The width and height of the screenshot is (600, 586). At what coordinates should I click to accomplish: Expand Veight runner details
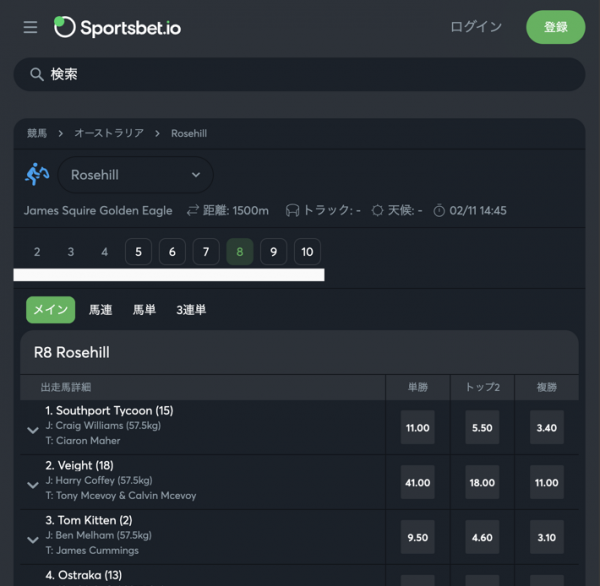(33, 485)
